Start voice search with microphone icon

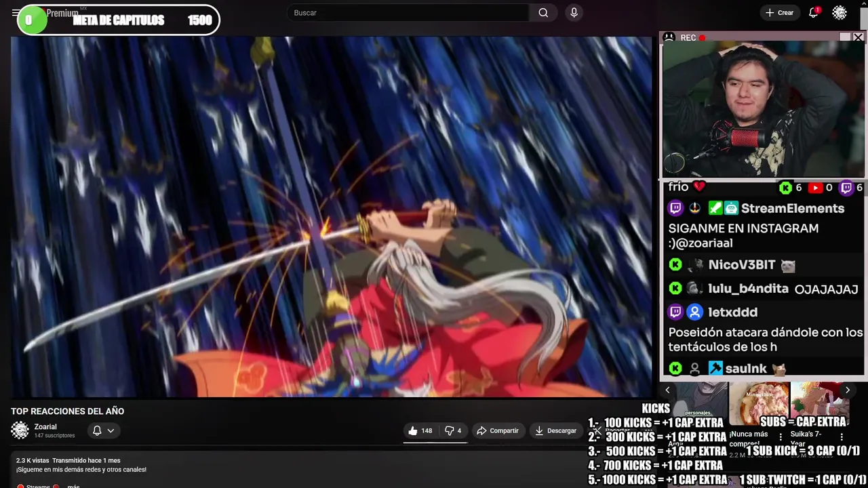click(574, 13)
